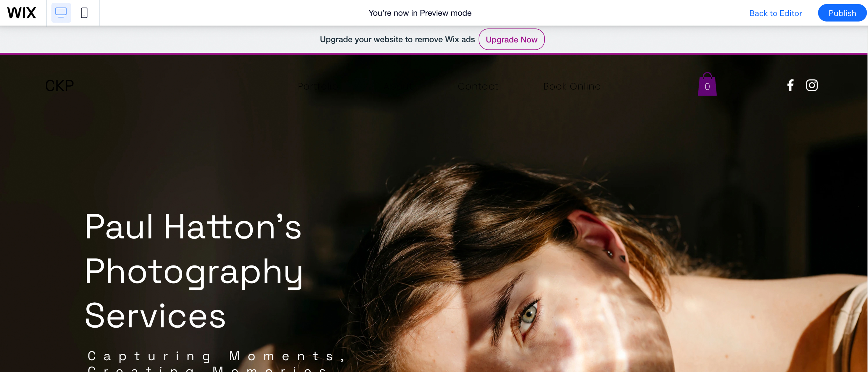Go to the About page
868x372 pixels.
tap(400, 86)
